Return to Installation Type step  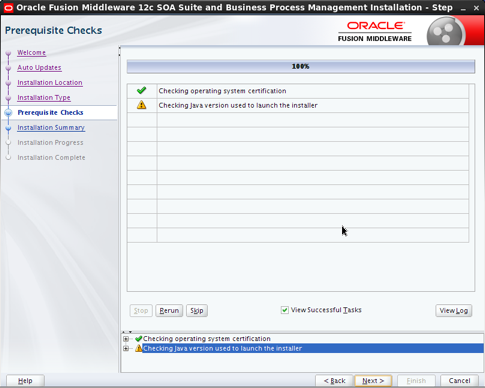(44, 98)
